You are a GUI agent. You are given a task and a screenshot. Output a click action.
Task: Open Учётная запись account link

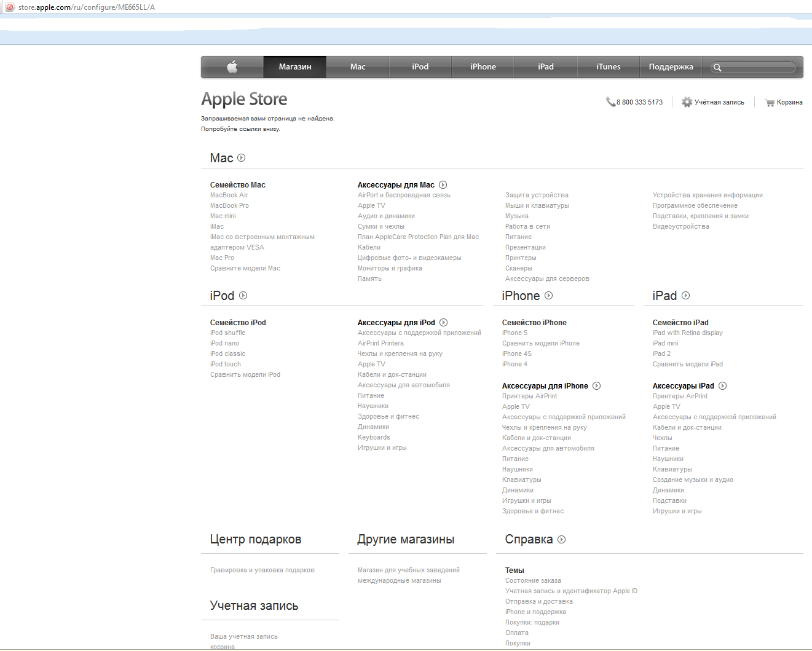719,103
